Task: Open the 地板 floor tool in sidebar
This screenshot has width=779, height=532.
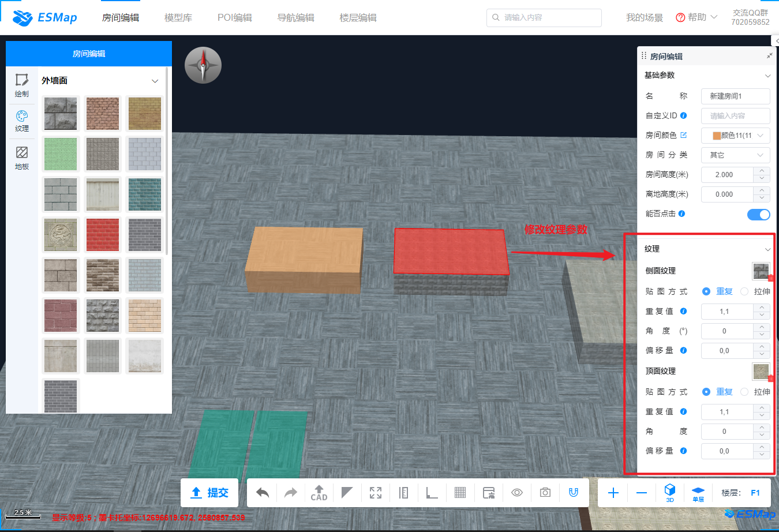Action: pos(22,158)
